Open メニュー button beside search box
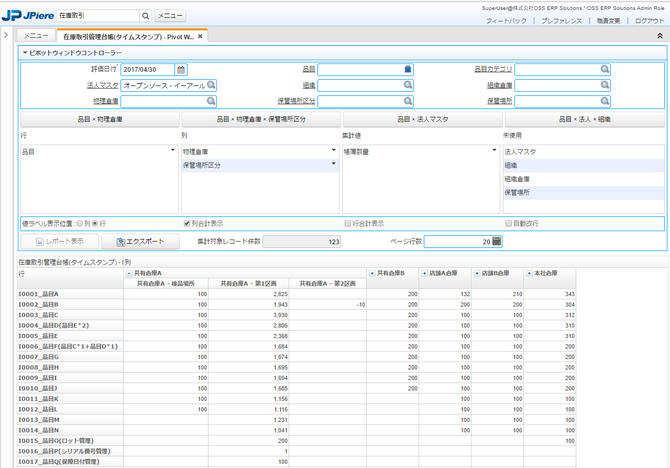The image size is (670, 468). point(170,16)
